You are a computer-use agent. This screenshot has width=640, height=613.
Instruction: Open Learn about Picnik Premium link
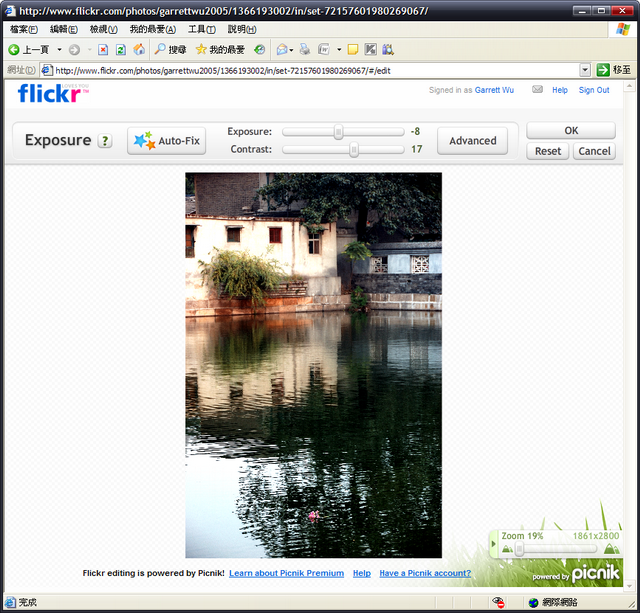(x=287, y=573)
